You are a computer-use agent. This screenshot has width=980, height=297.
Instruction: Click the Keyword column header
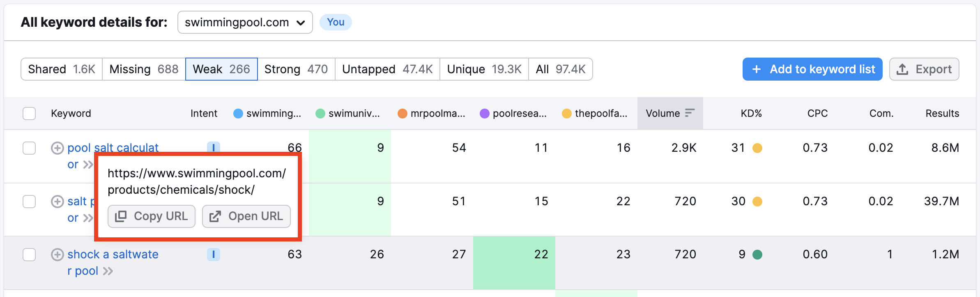71,114
